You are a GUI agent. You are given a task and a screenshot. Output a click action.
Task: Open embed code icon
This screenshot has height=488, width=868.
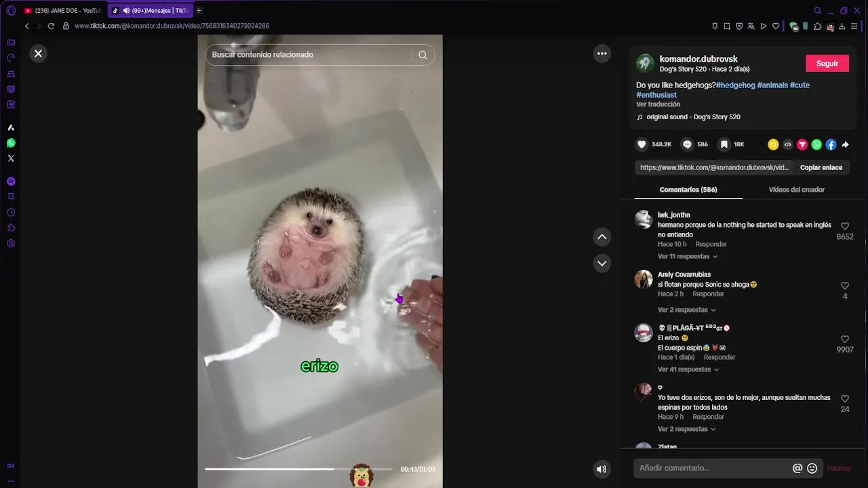[787, 144]
